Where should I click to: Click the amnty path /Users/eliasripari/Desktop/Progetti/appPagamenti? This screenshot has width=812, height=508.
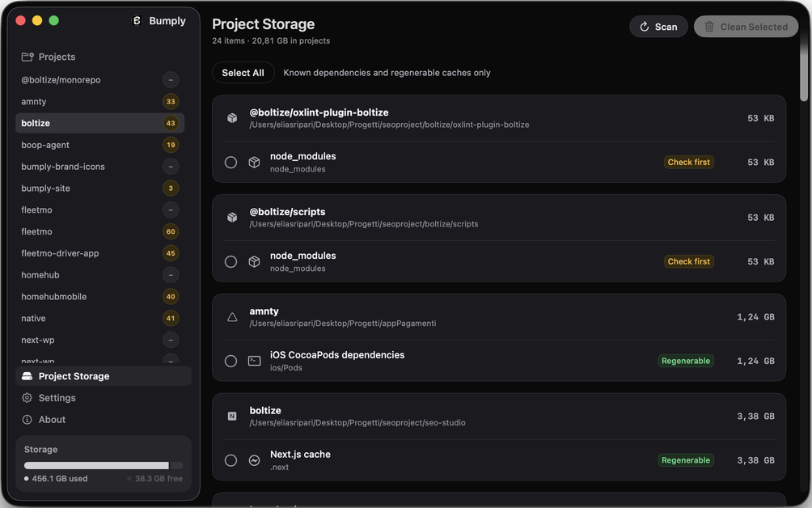point(342,324)
